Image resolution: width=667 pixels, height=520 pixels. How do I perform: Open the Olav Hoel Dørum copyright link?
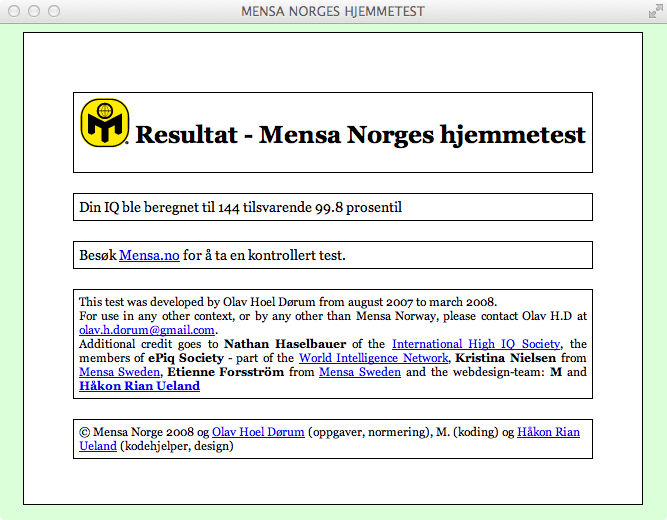258,432
